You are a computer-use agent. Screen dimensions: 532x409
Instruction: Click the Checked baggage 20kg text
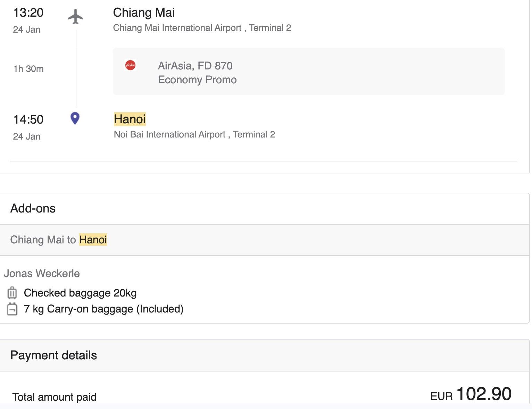coord(80,293)
